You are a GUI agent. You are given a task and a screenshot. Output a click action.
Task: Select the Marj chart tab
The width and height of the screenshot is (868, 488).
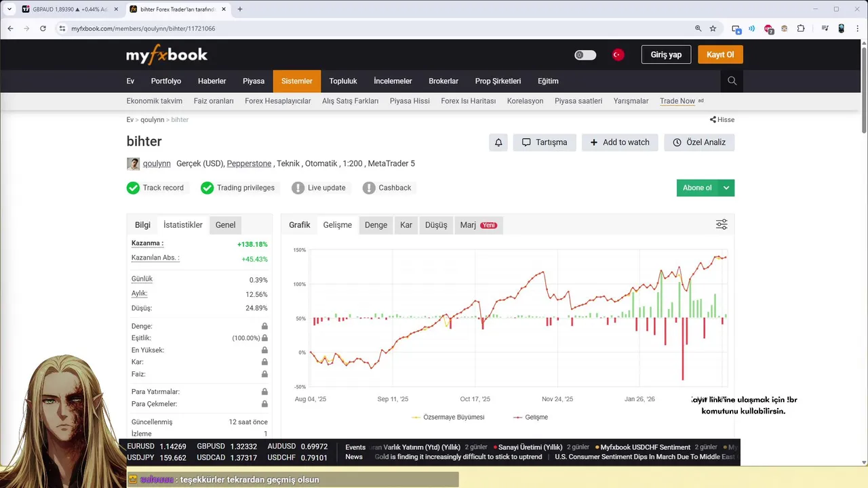[x=479, y=225]
